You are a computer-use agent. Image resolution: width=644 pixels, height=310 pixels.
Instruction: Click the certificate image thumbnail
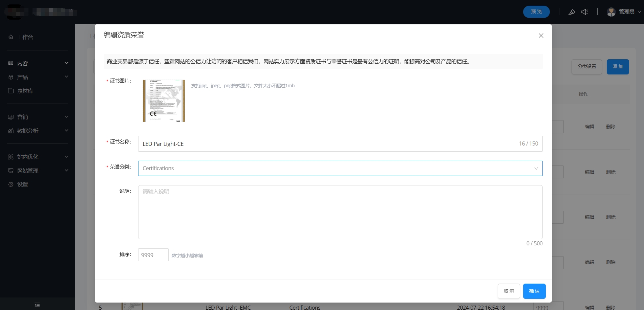pos(164,101)
